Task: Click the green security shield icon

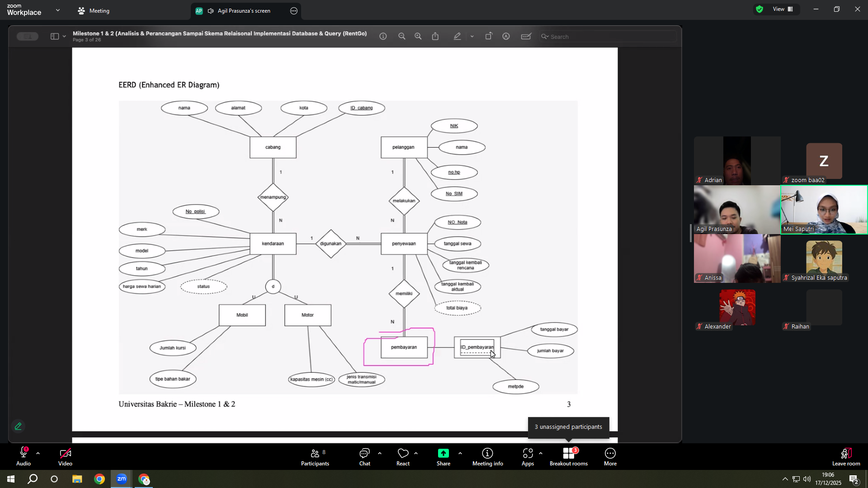Action: point(759,9)
